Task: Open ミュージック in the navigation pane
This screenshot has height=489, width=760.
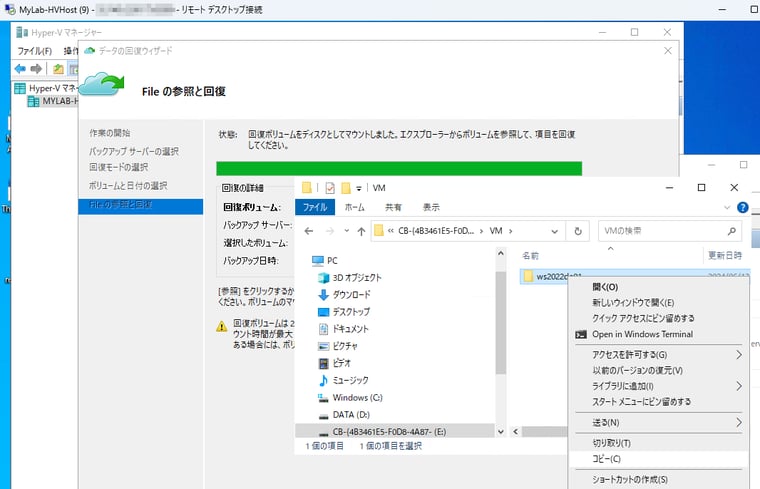Action: (x=344, y=380)
